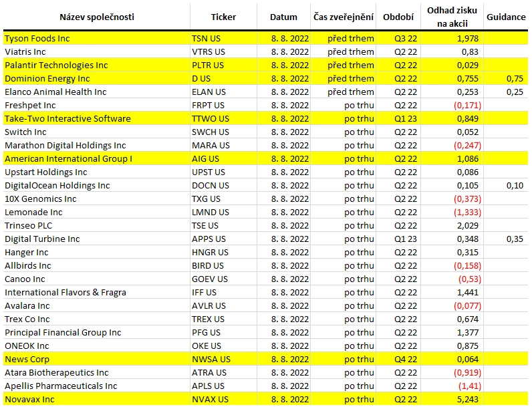Select the Trinseo PLC cell
Viewport: 532px width, 409px height.
pos(97,225)
